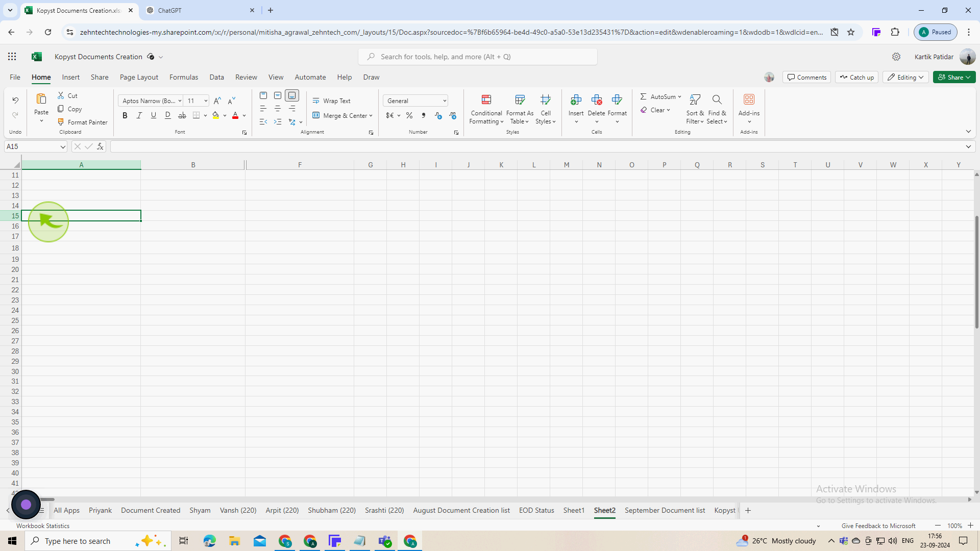
Task: Open the Data ribbon tab
Action: click(x=217, y=77)
